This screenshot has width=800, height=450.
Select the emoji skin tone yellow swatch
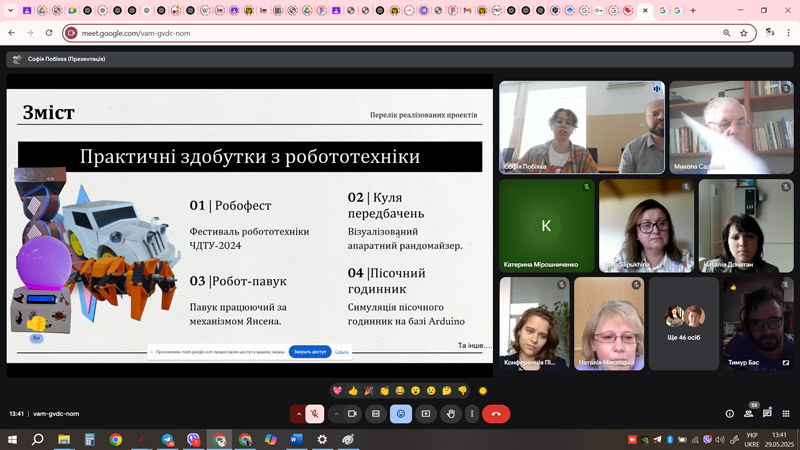click(x=483, y=390)
